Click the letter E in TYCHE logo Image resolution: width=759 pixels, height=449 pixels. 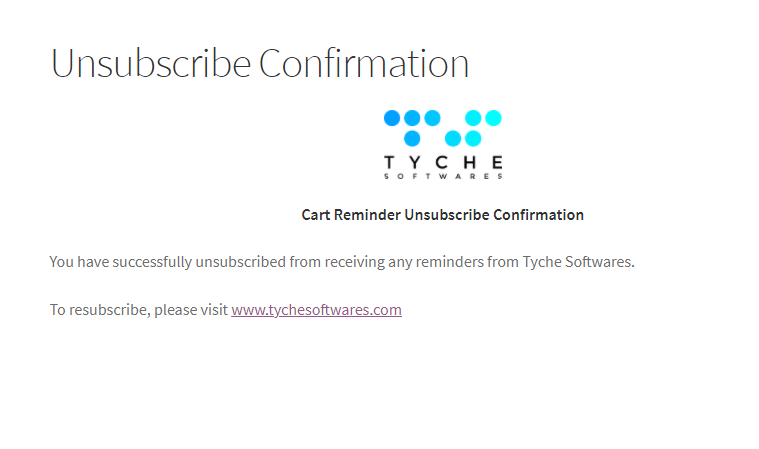[497, 163]
